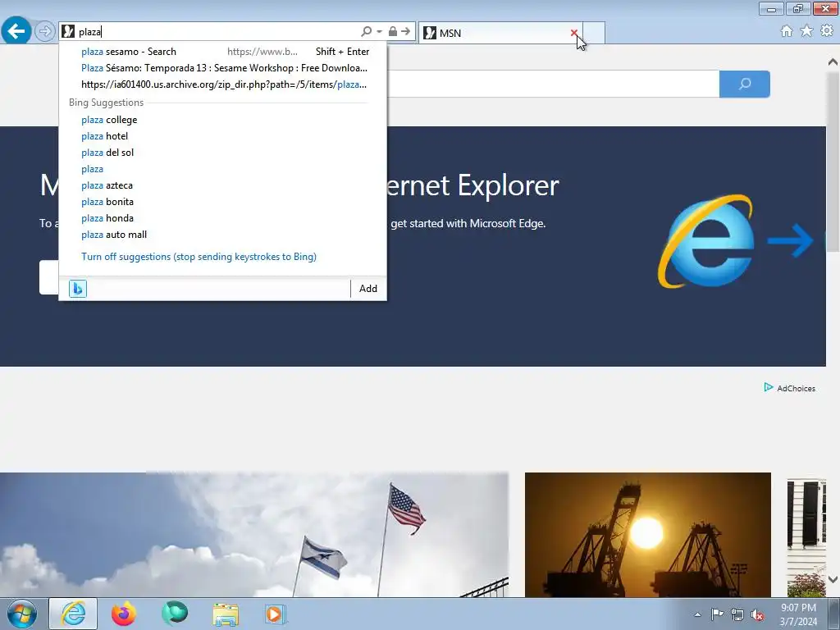Launch Microsoft Edge from the taskbar
Image resolution: width=840 pixels, height=630 pixels.
[175, 614]
